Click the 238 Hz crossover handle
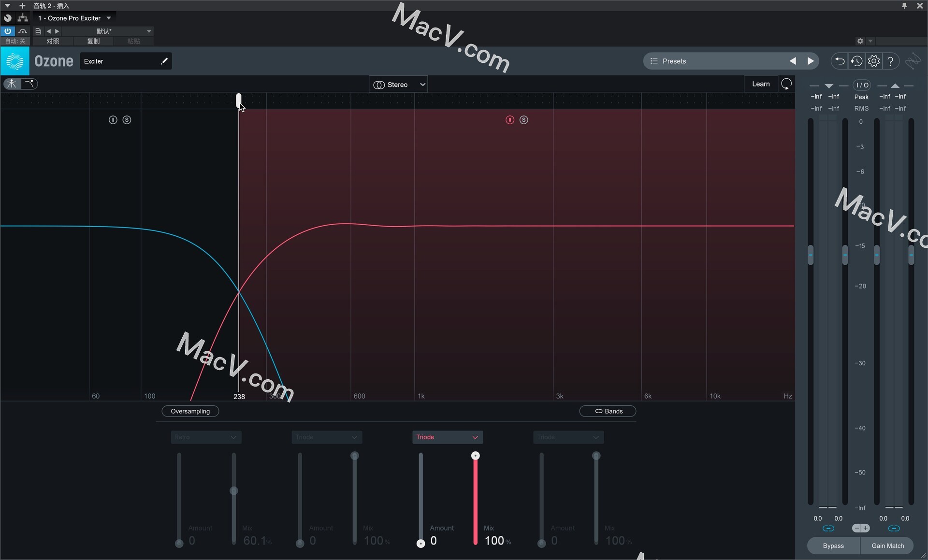The height and width of the screenshot is (560, 928). 239,101
